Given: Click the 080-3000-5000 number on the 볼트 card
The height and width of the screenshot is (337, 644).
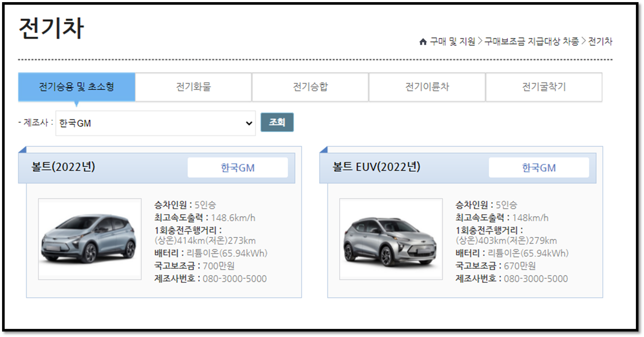Looking at the screenshot, I should click(235, 279).
